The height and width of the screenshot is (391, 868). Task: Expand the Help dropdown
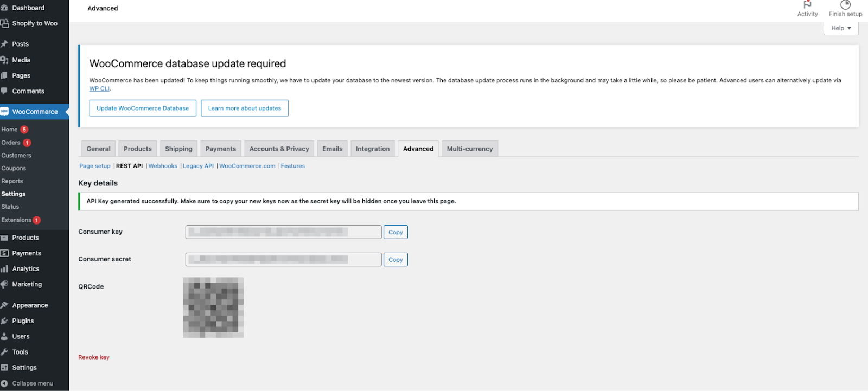[x=841, y=28]
